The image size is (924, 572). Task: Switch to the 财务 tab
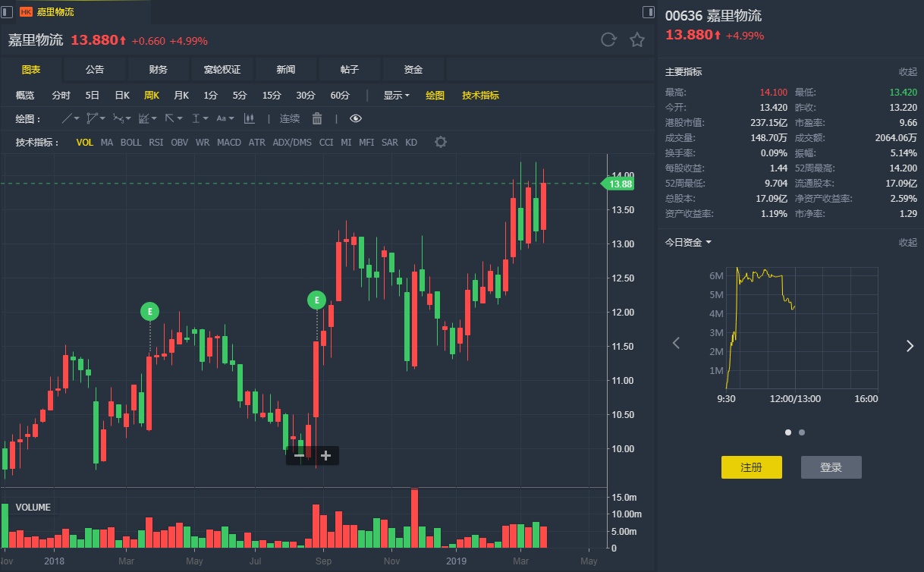[159, 69]
